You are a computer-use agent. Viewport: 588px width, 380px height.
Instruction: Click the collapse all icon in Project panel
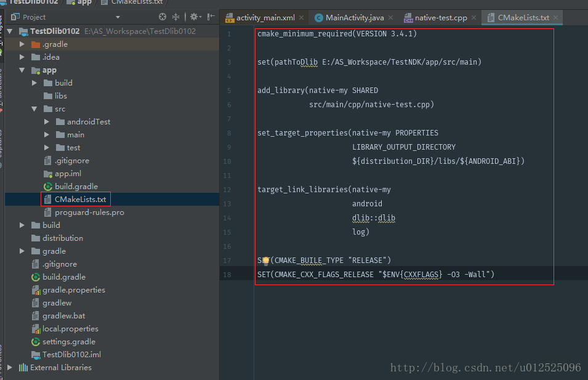pos(177,17)
